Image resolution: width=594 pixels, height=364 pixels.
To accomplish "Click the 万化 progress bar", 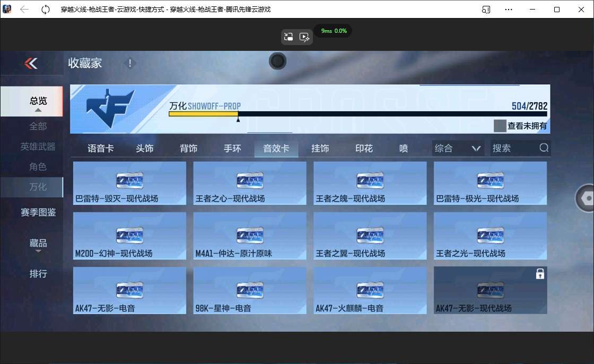I will click(358, 114).
